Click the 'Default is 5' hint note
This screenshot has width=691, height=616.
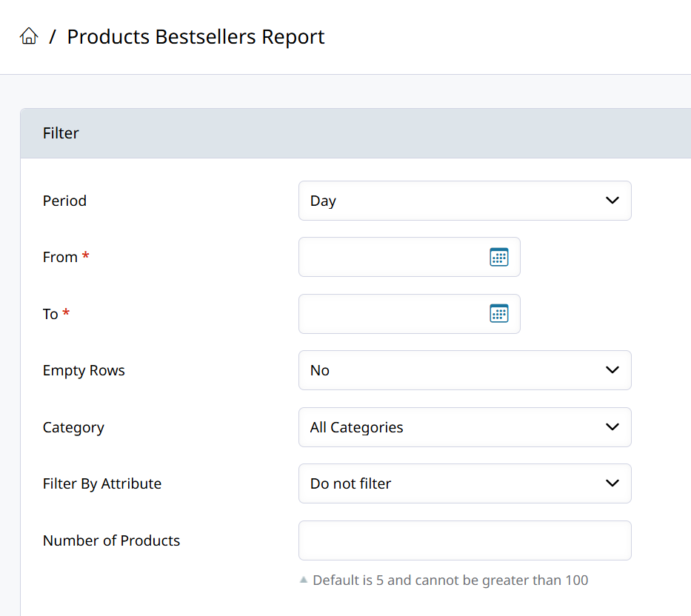(450, 580)
